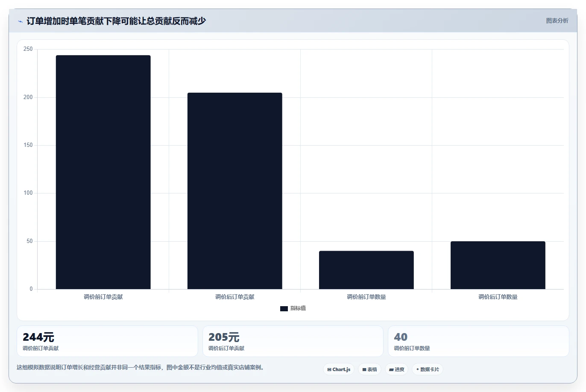The height and width of the screenshot is (392, 586).
Task: Click the Chart.js tag chip
Action: (339, 369)
